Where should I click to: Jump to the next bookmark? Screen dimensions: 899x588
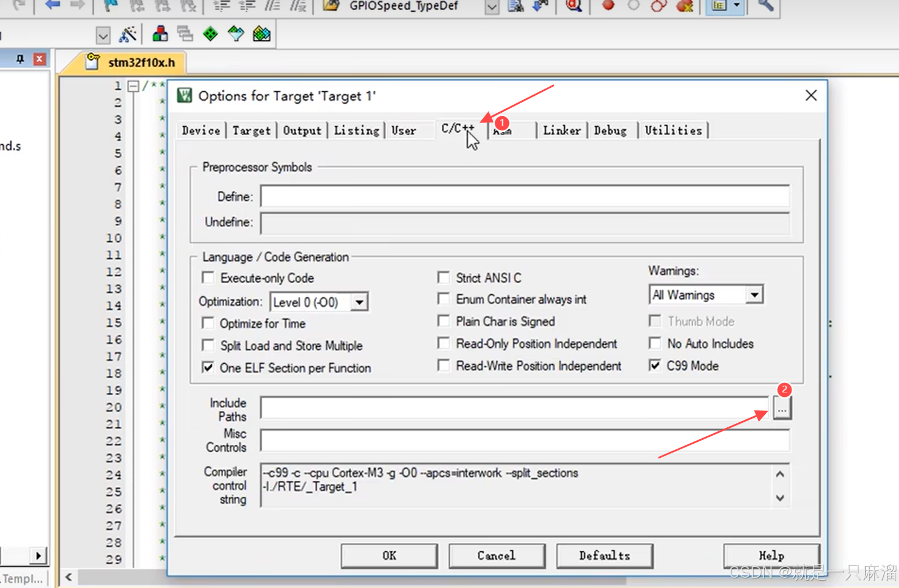click(x=162, y=5)
